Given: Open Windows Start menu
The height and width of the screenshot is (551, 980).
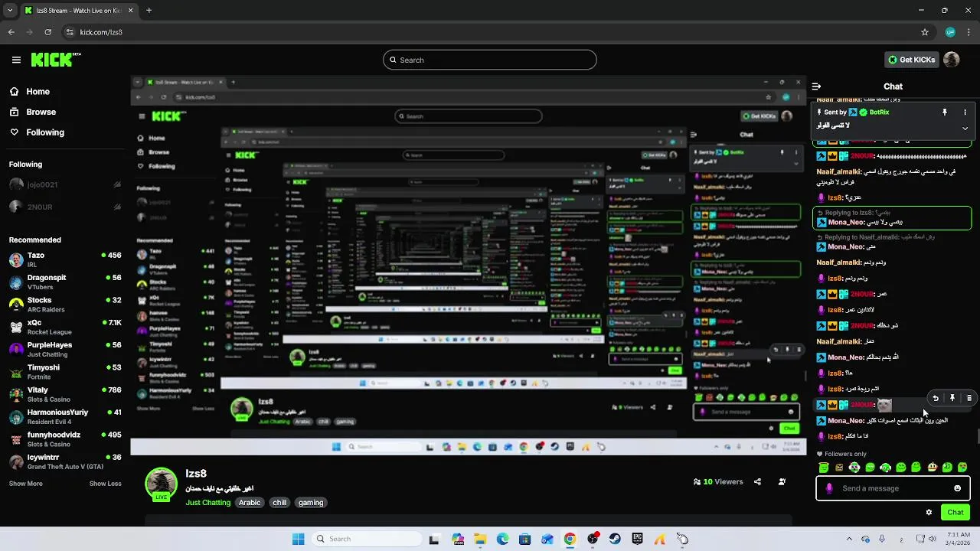Looking at the screenshot, I should tap(298, 539).
